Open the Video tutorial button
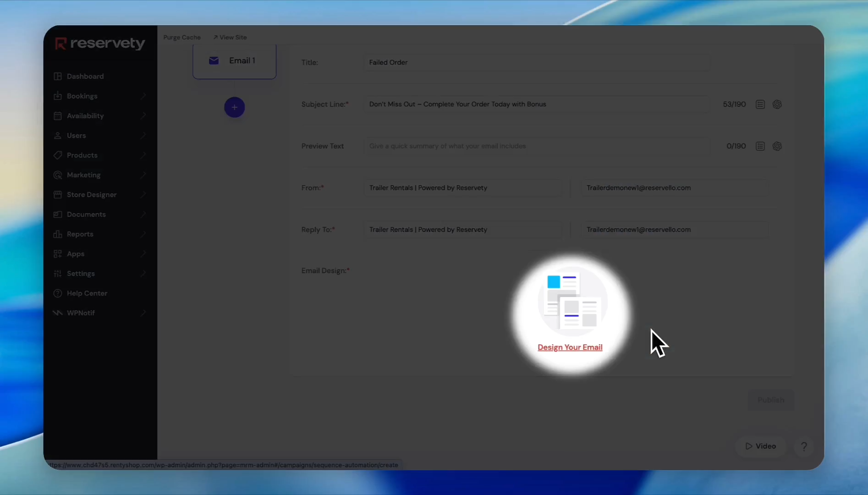The height and width of the screenshot is (495, 868). [x=760, y=446]
